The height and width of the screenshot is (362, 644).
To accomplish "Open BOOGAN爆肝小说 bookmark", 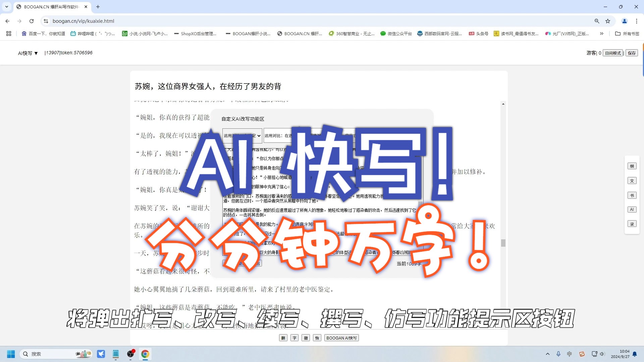I will pos(248,34).
